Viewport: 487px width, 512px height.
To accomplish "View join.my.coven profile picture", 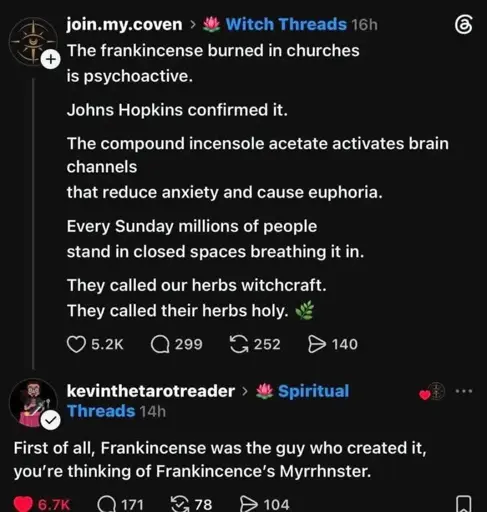I will pyautogui.click(x=33, y=41).
